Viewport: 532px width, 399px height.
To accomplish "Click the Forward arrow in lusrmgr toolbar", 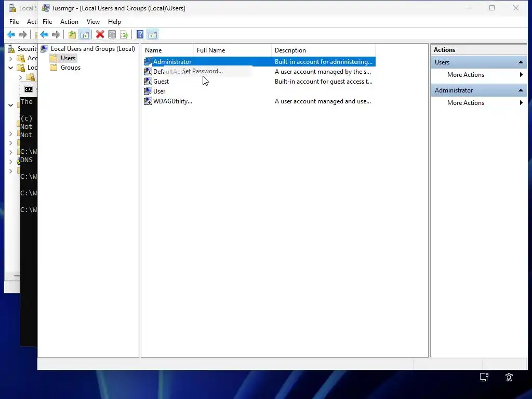I will click(x=56, y=34).
